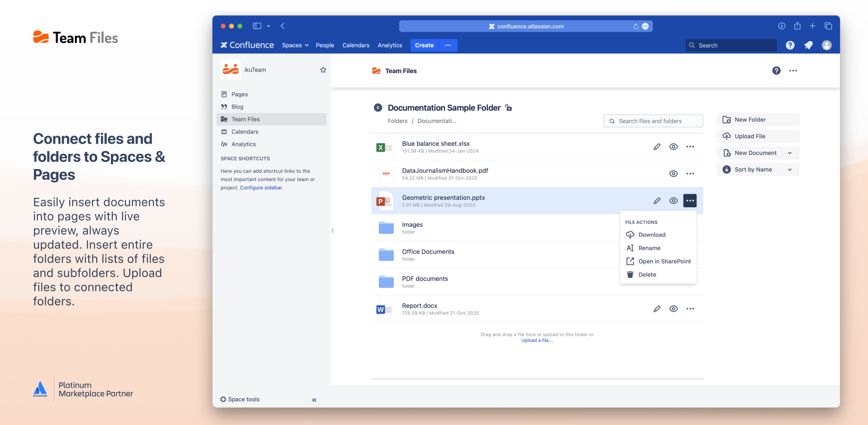This screenshot has width=868, height=425.
Task: Star the ikuTeam space
Action: [x=323, y=70]
